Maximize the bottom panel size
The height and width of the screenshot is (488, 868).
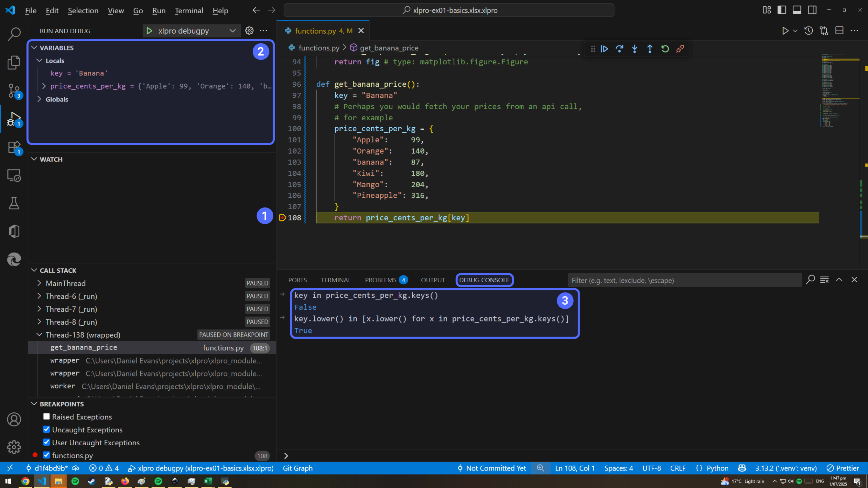coord(839,280)
